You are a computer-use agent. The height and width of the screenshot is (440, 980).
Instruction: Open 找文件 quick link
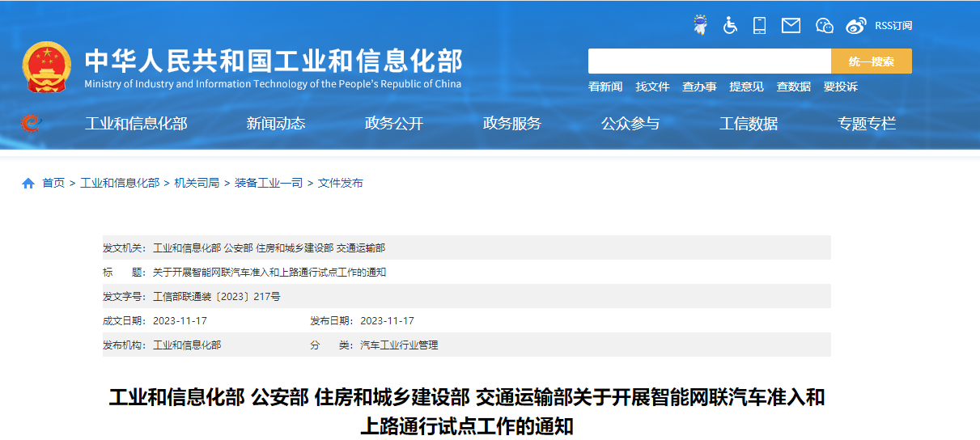(x=652, y=87)
